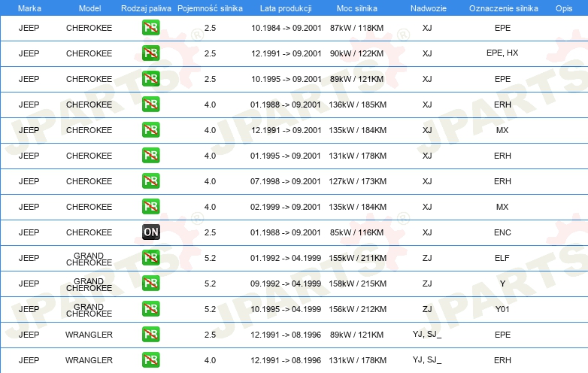
Task: Click the Rodzaj paliwa column header
Action: pyautogui.click(x=146, y=8)
